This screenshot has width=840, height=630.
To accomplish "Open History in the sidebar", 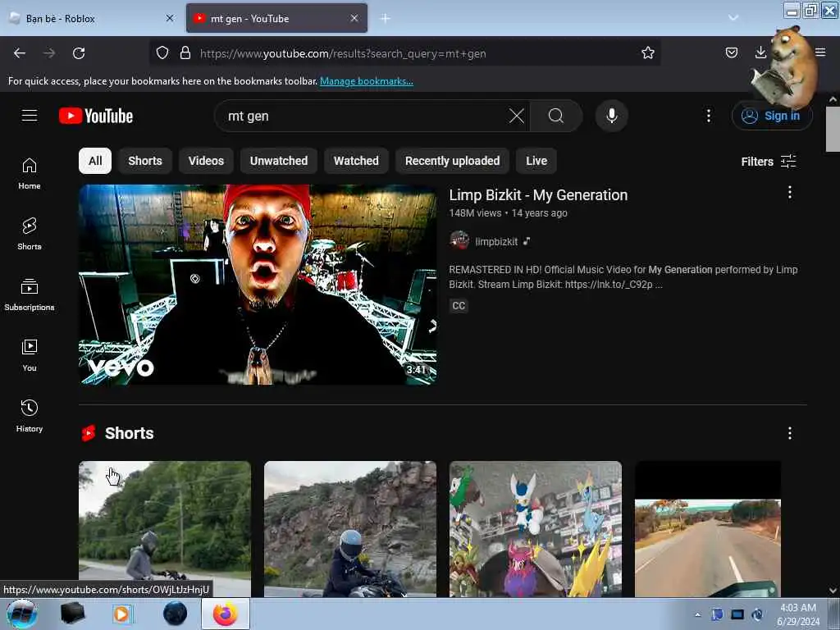I will pos(30,416).
